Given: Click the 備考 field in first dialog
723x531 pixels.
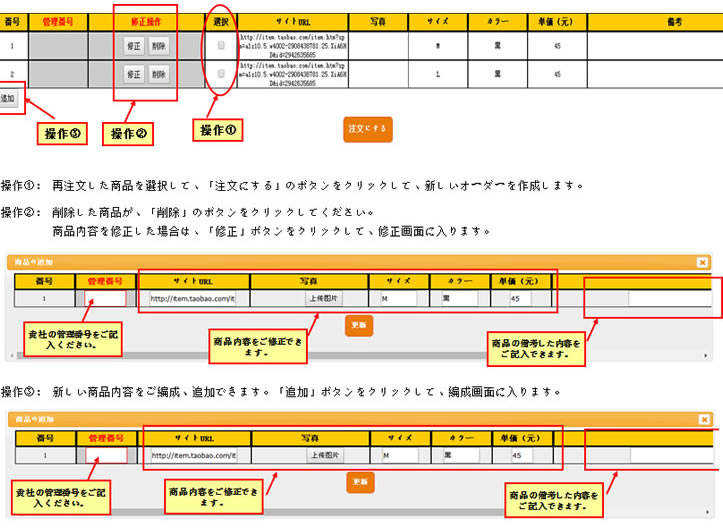Looking at the screenshot, I should (x=670, y=299).
